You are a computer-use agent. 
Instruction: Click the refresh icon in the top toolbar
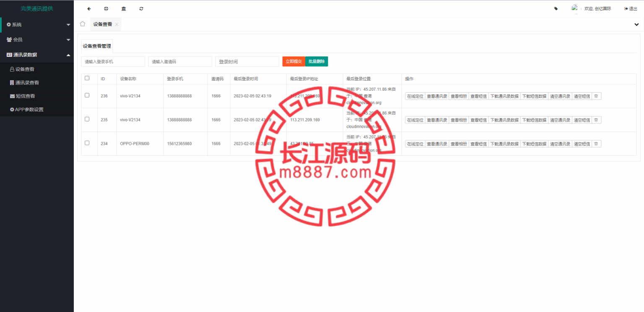pos(141,8)
